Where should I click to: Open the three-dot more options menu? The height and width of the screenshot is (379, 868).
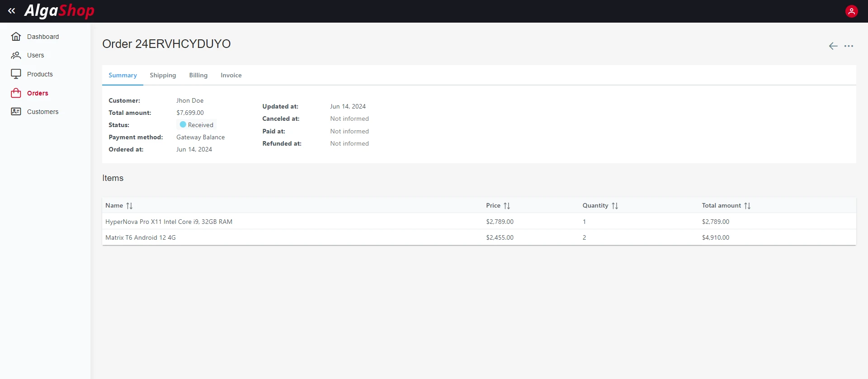coord(849,46)
